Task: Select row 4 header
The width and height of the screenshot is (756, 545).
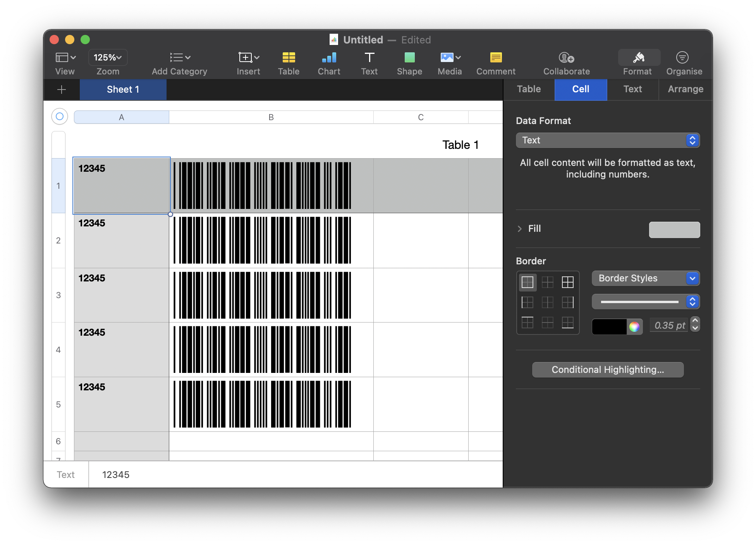Action: click(58, 350)
